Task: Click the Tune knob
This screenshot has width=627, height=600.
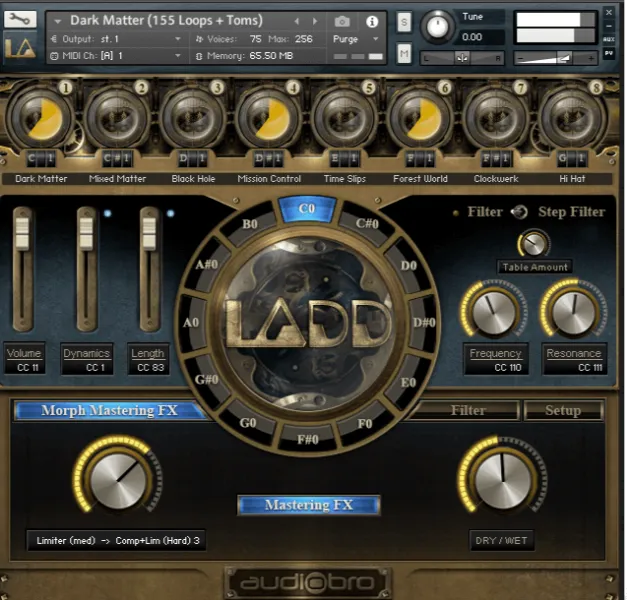Action: coord(437,27)
